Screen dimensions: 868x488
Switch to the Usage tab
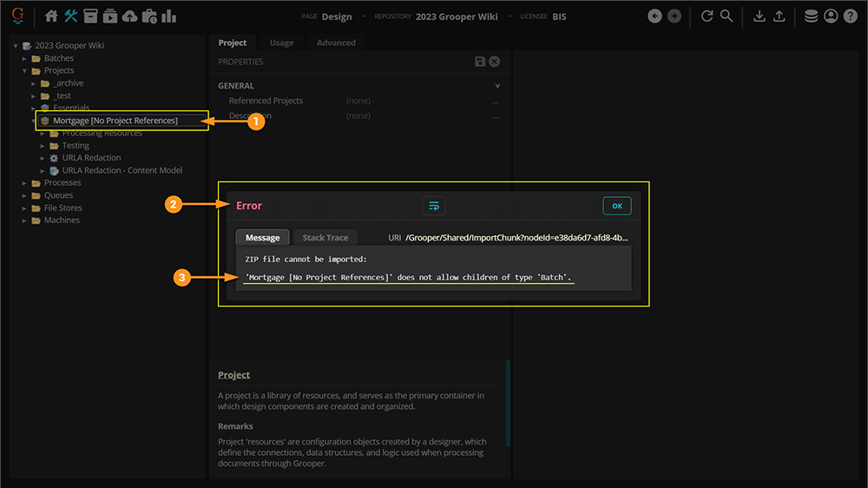tap(282, 43)
